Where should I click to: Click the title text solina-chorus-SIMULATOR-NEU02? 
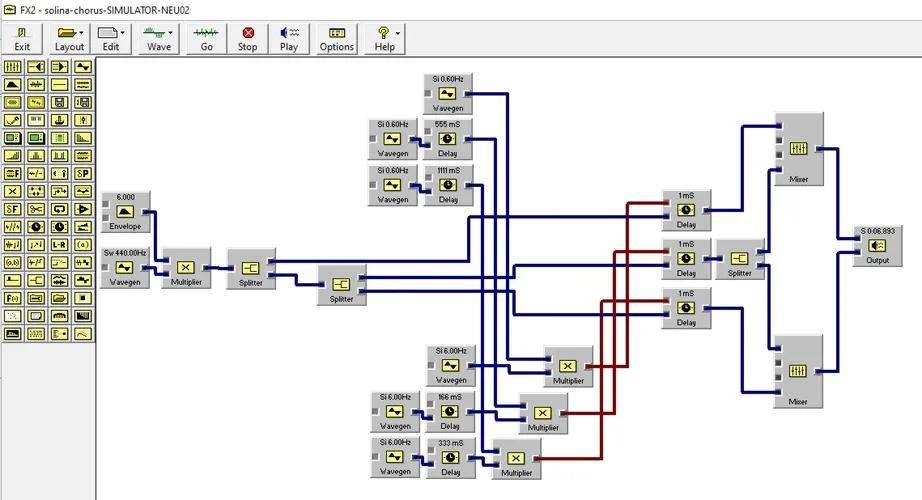117,10
